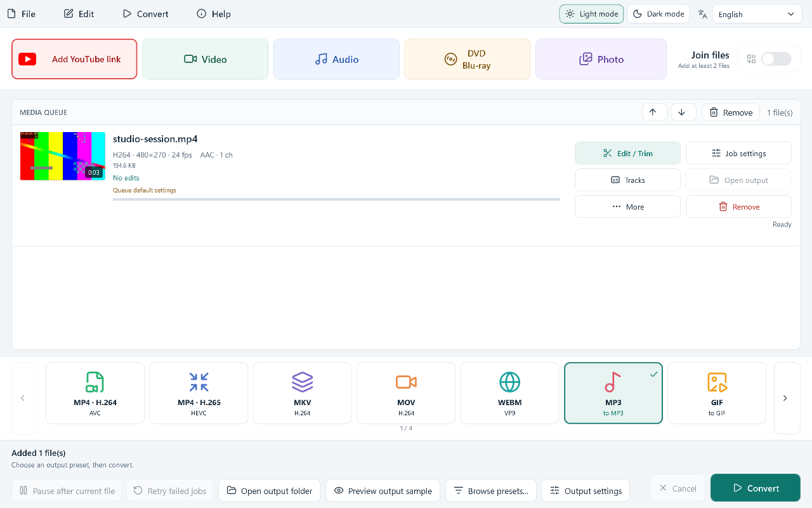The image size is (812, 508).
Task: Select the GIF output preset icon
Action: tap(717, 382)
